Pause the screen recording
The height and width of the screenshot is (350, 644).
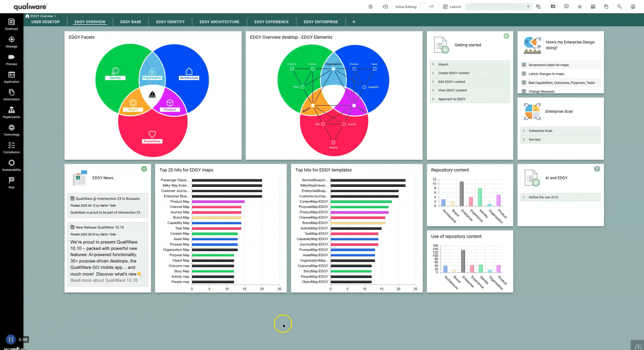pos(10,339)
